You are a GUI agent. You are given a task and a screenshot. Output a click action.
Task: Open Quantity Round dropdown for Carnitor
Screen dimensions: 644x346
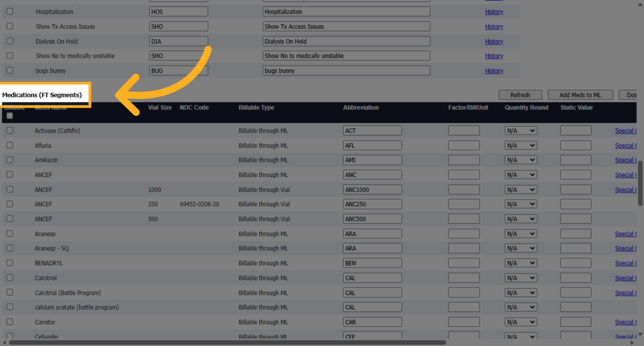(x=521, y=322)
